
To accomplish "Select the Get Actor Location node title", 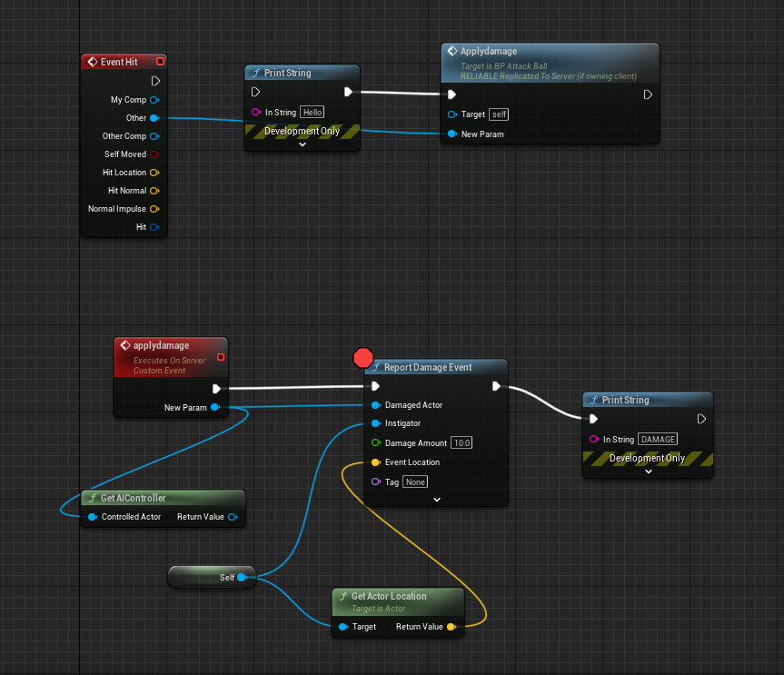I will (x=389, y=596).
